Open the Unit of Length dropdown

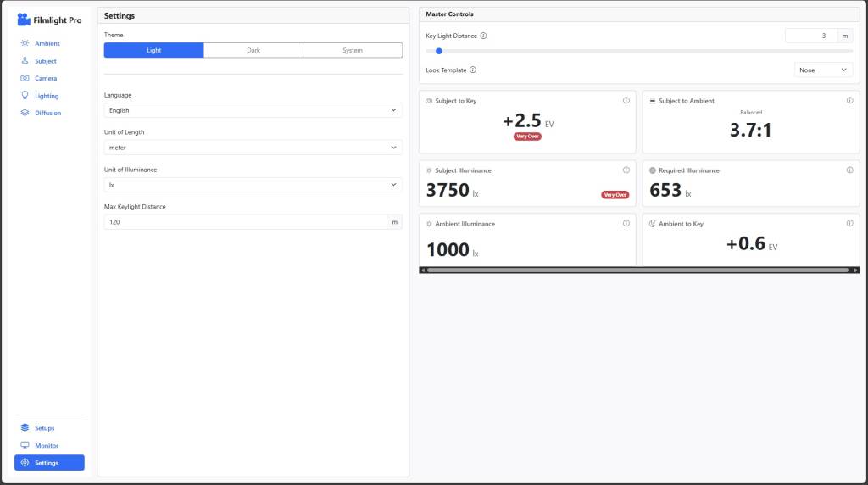pyautogui.click(x=253, y=148)
